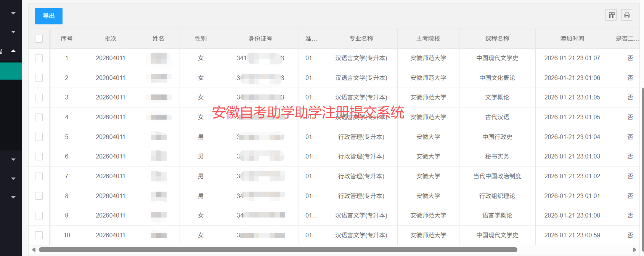The image size is (644, 256).
Task: Click the 准… column header
Action: click(312, 38)
